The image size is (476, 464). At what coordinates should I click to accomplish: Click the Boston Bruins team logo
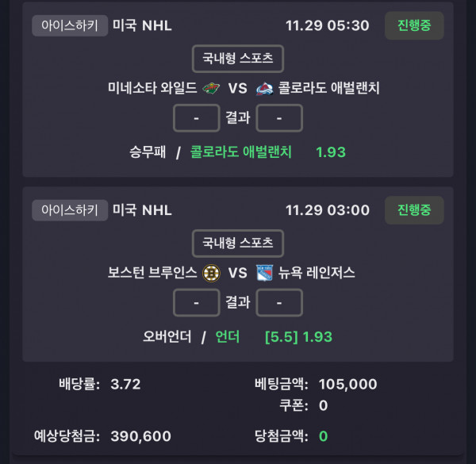pos(210,273)
